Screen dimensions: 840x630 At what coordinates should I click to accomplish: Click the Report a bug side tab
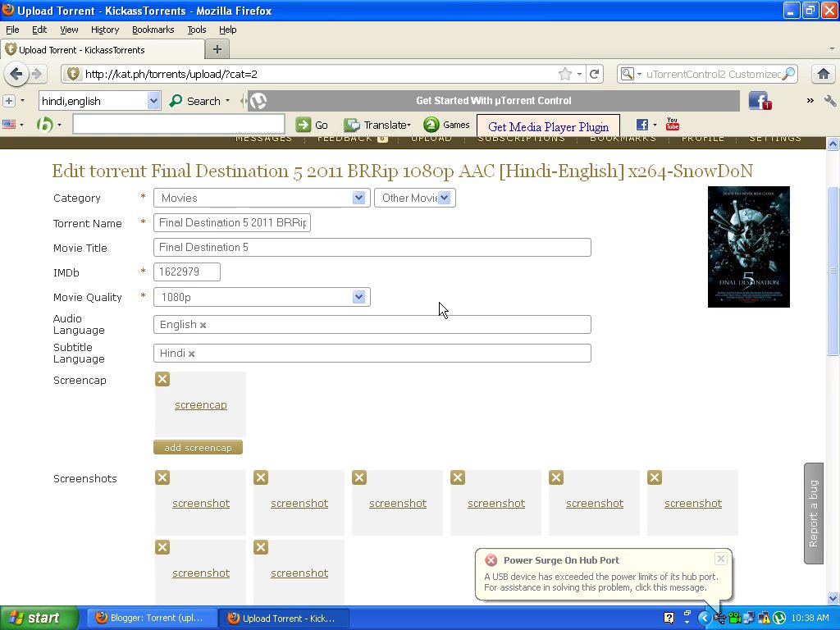click(x=813, y=514)
